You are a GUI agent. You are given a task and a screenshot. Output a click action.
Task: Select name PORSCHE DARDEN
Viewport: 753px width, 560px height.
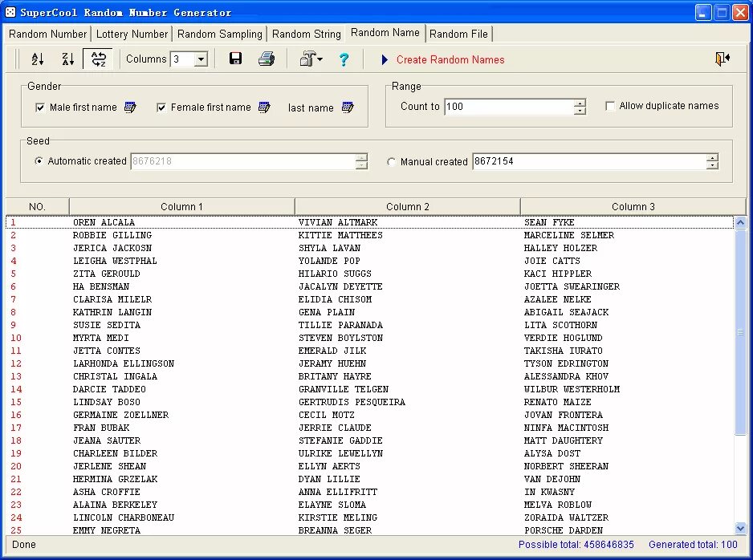564,530
